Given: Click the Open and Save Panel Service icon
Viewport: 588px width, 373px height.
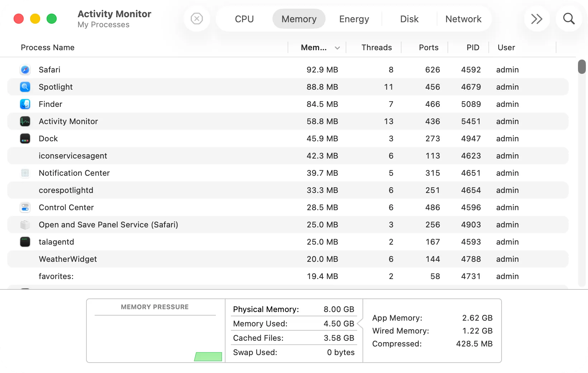Looking at the screenshot, I should click(25, 225).
